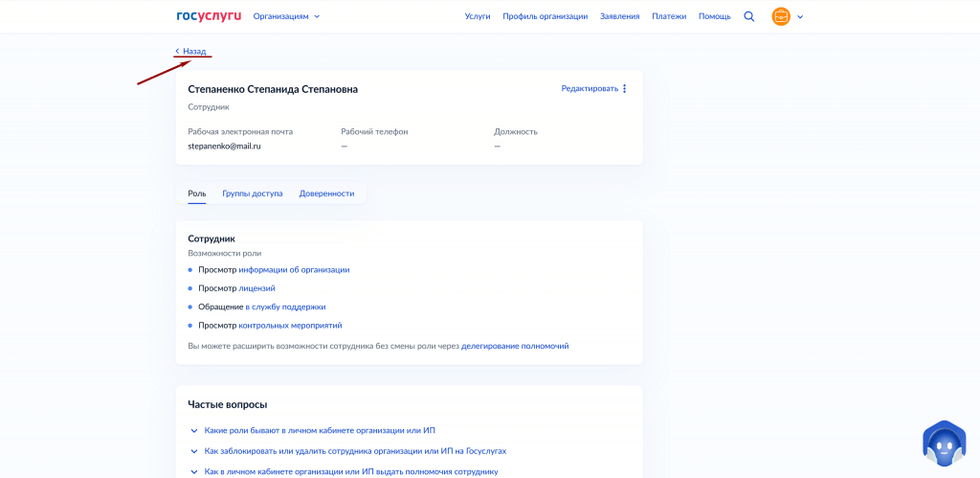Image resolution: width=980 pixels, height=478 pixels.
Task: Open Профиль организации in the header
Action: tap(545, 16)
